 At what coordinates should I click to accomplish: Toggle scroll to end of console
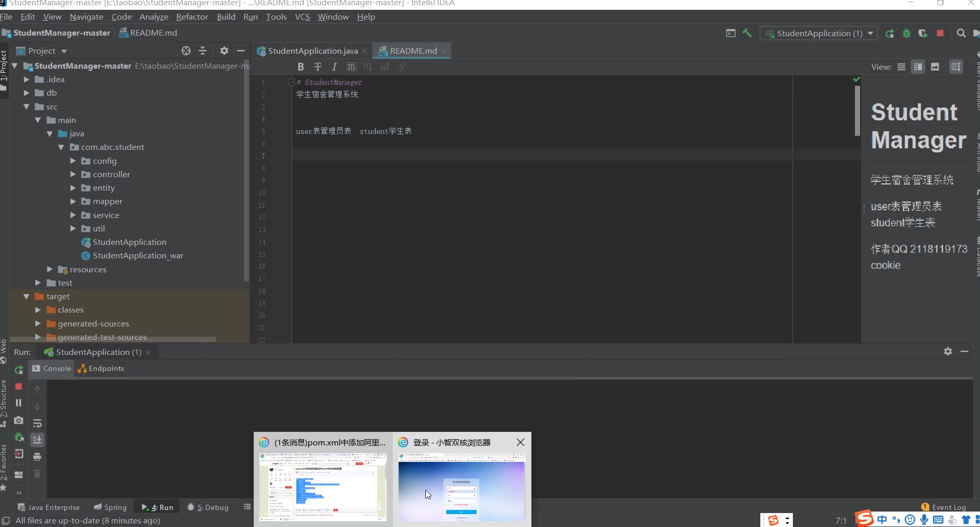[x=37, y=440]
